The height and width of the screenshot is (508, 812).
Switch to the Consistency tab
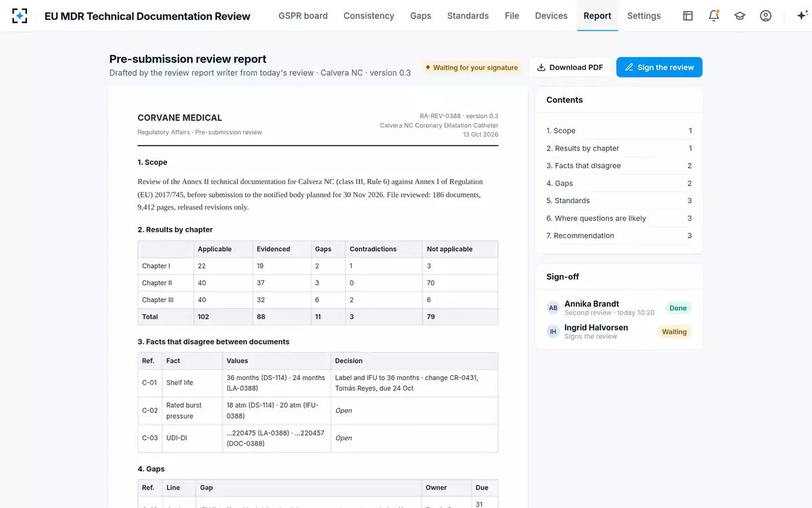point(369,16)
